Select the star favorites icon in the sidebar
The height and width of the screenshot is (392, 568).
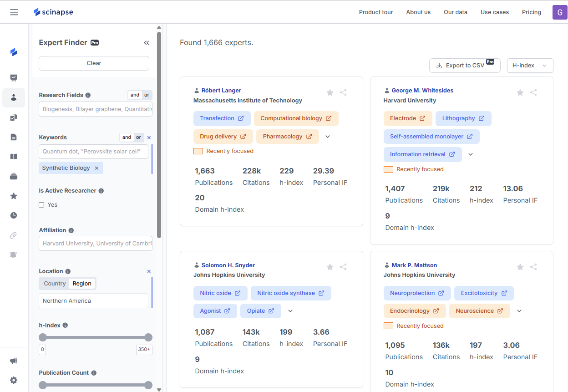(14, 196)
